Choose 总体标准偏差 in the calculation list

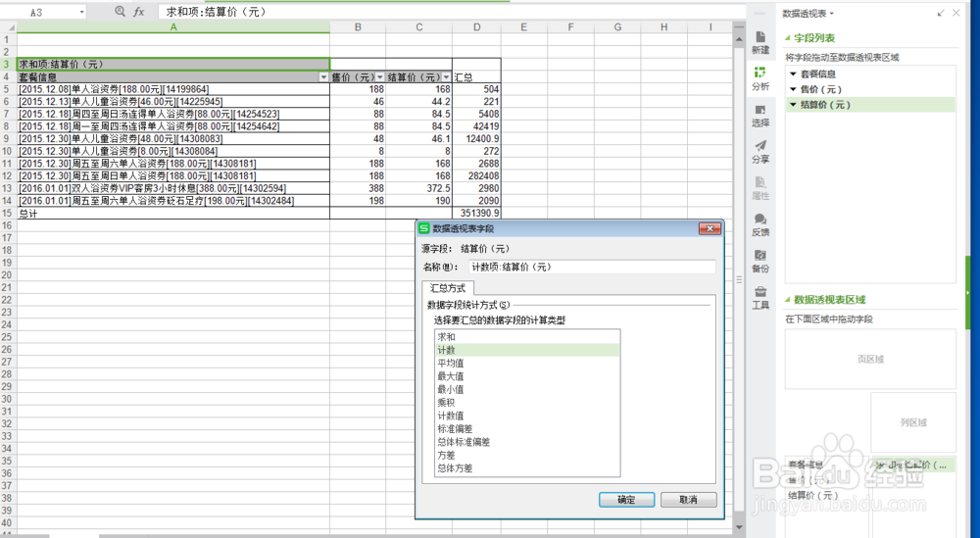click(527, 442)
